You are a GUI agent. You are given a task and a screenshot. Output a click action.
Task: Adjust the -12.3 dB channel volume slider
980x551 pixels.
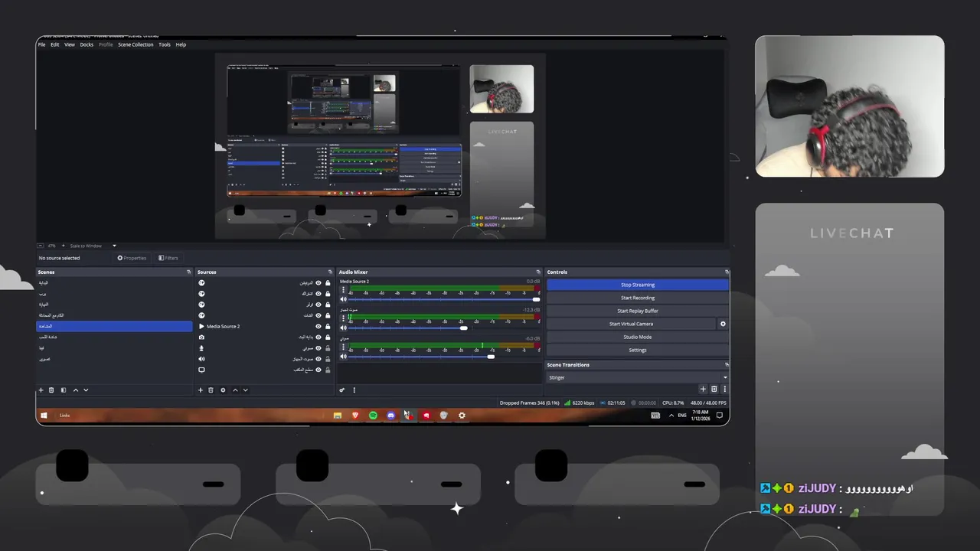[444, 328]
